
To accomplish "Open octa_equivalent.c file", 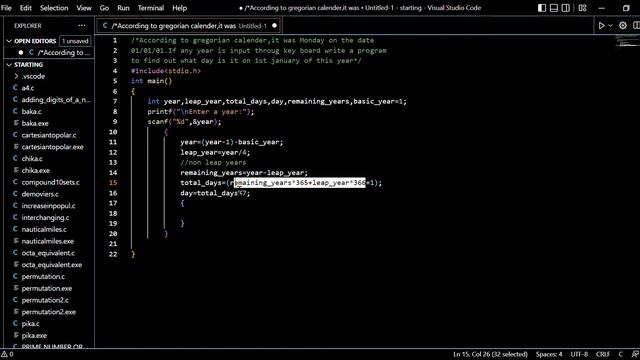I will point(49,253).
